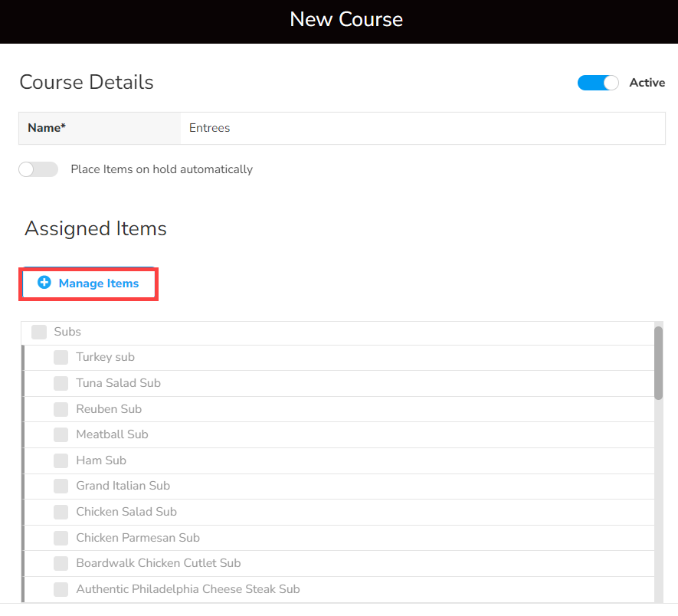This screenshot has height=616, width=678.
Task: Click the course Name input field
Action: [x=422, y=128]
